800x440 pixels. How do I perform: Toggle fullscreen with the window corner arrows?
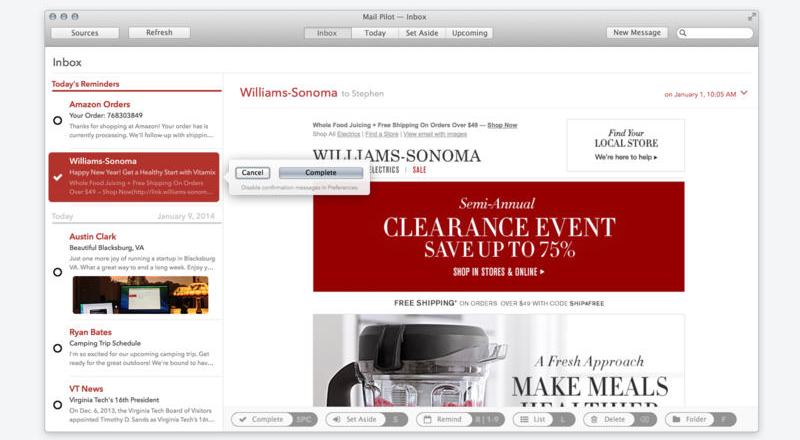click(752, 17)
